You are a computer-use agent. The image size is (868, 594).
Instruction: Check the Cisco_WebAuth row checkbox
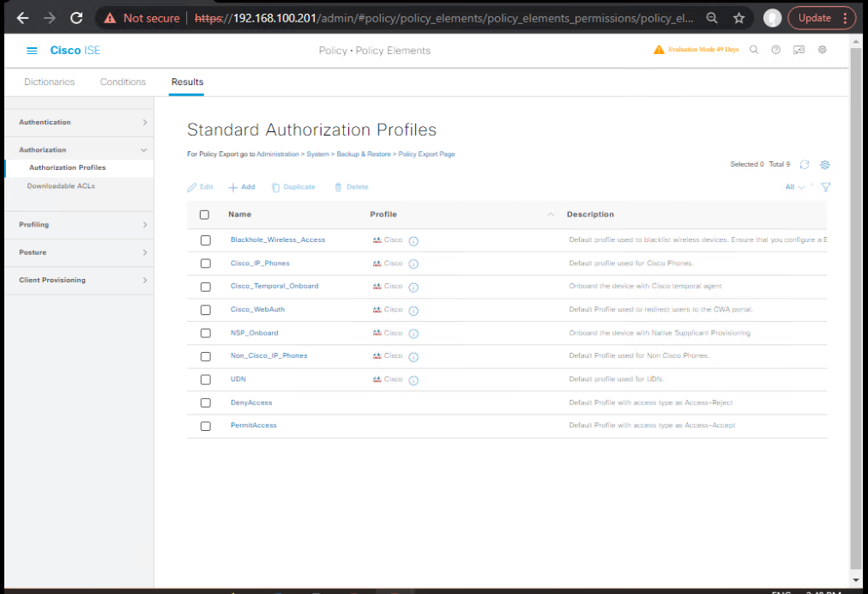[x=205, y=310]
